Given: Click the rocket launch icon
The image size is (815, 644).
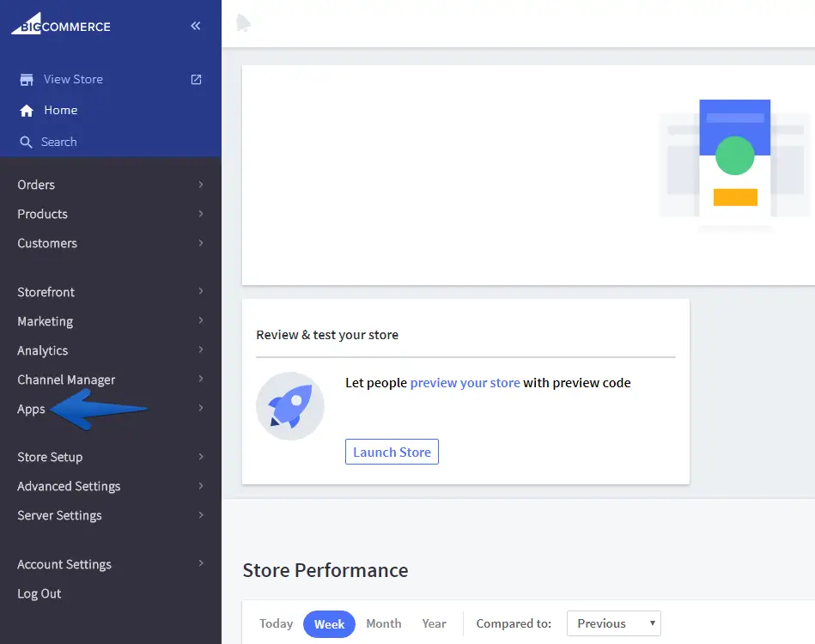Looking at the screenshot, I should [x=290, y=406].
